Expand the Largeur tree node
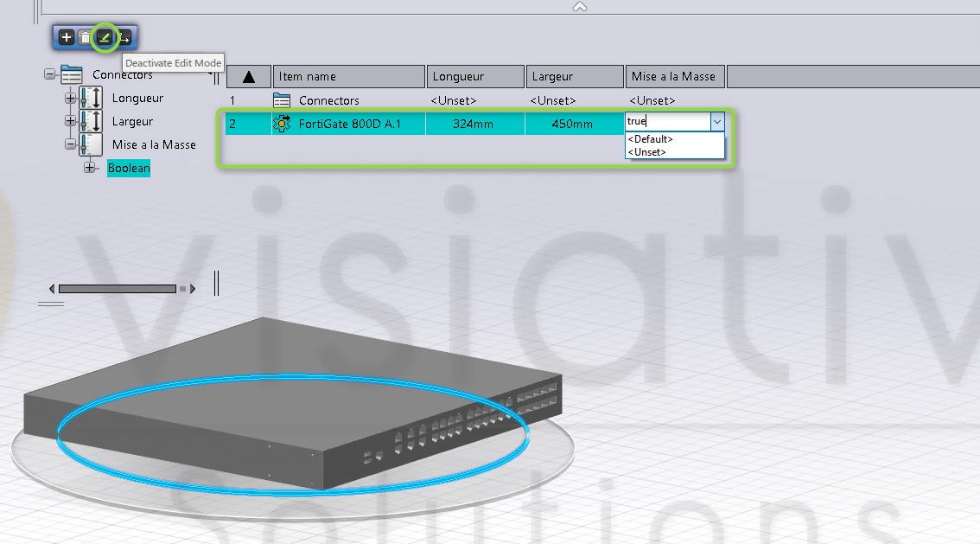 pyautogui.click(x=70, y=121)
